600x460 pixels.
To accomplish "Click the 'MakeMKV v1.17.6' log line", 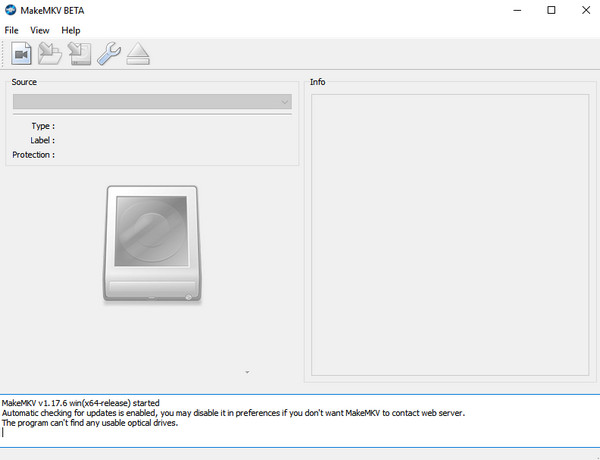I will click(80, 403).
